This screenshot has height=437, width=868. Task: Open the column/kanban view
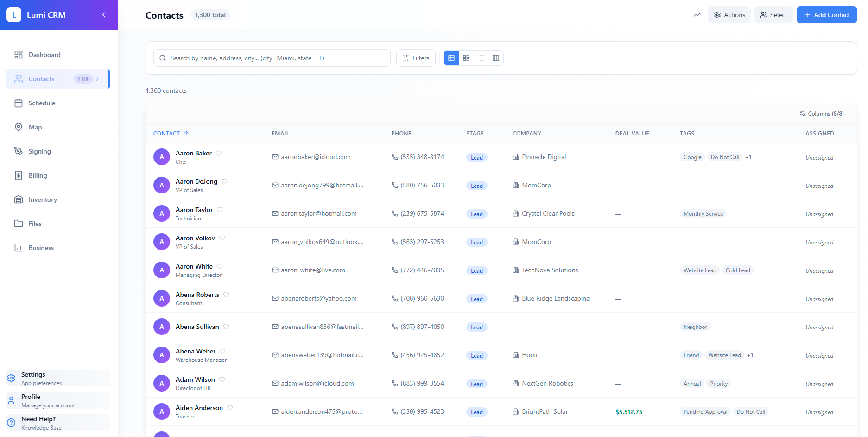pos(496,58)
